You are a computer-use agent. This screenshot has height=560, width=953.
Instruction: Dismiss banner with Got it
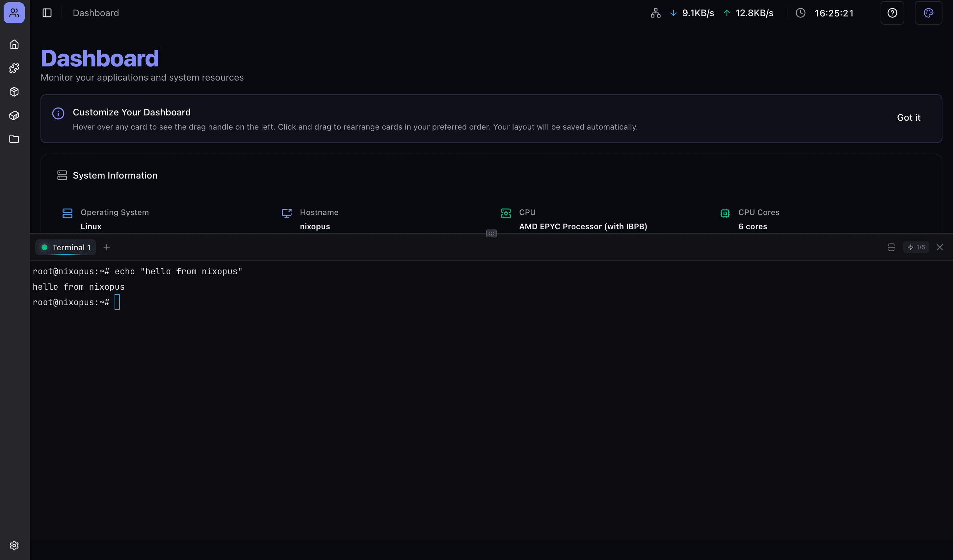[x=908, y=118]
